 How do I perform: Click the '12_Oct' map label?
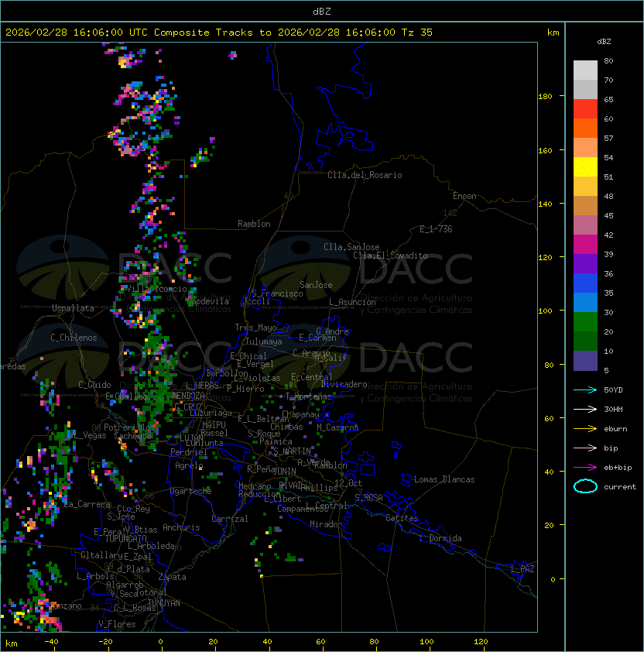tap(348, 483)
